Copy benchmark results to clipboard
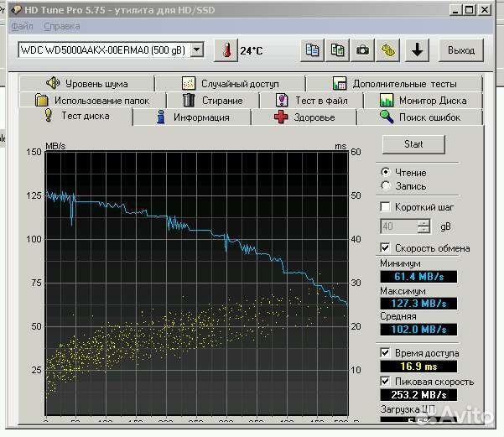504x437 pixels. click(x=313, y=50)
